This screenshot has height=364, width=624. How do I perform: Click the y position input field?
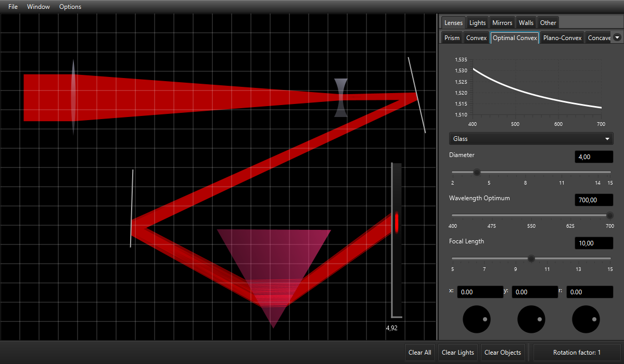pyautogui.click(x=534, y=292)
